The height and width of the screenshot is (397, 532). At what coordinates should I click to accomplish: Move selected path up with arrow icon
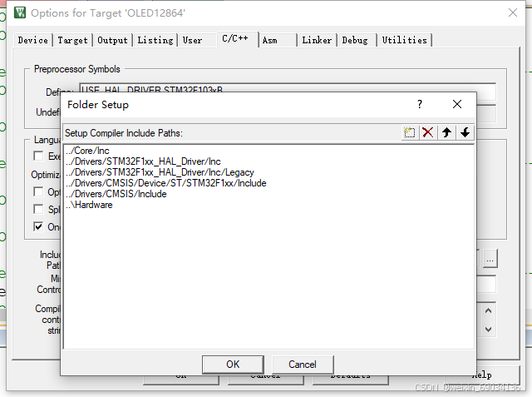446,132
